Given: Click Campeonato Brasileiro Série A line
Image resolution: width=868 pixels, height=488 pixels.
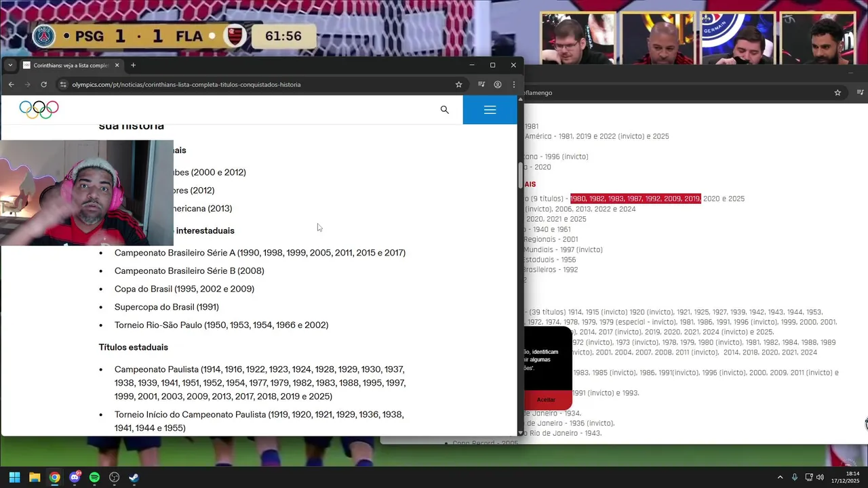Looking at the screenshot, I should 260,253.
